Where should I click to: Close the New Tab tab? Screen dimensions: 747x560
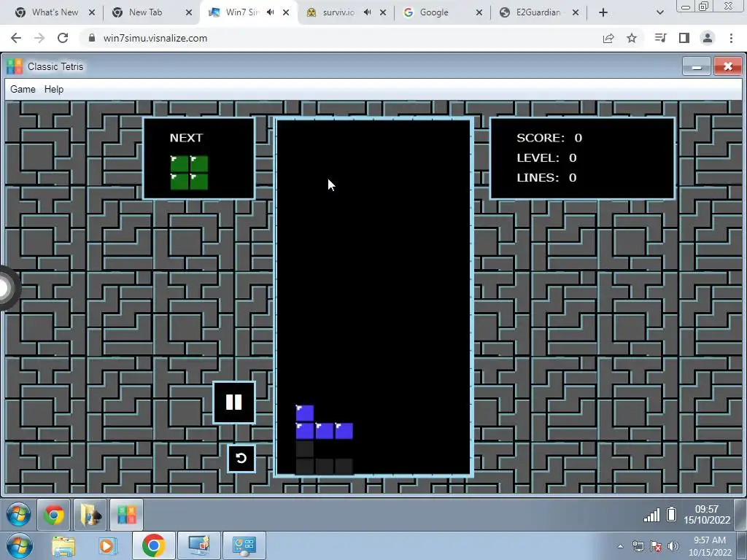tap(189, 12)
